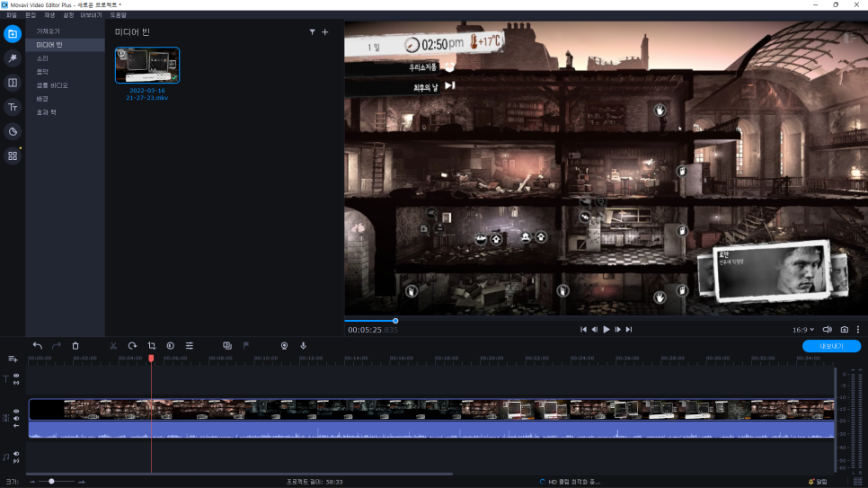This screenshot has height=488, width=868.
Task: Open the filters magic wand tab
Action: pyautogui.click(x=13, y=58)
